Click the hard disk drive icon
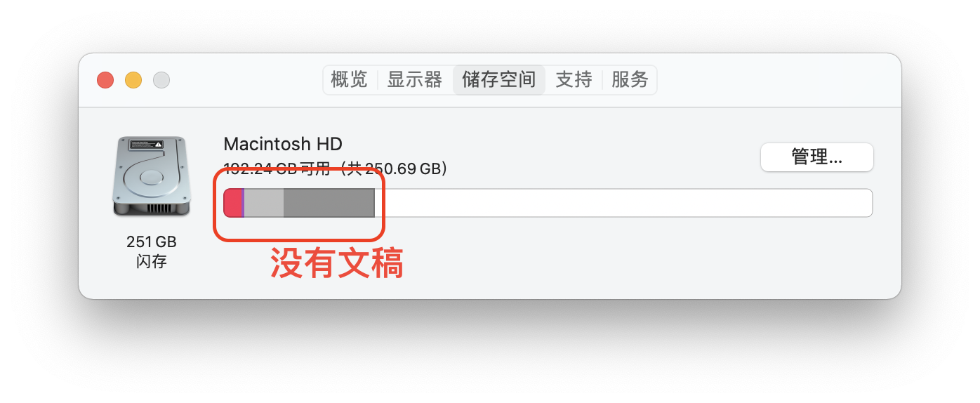This screenshot has width=980, height=403. pos(151,177)
